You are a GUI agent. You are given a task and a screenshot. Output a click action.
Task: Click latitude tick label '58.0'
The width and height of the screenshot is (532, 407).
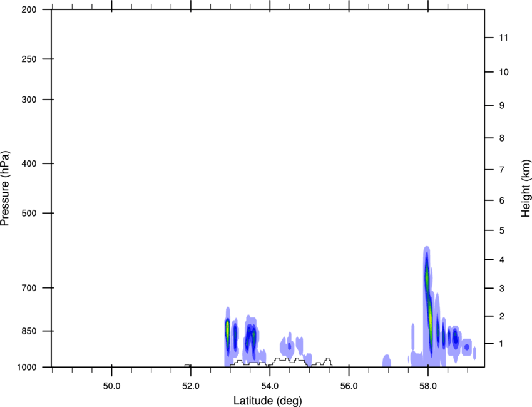[428, 386]
